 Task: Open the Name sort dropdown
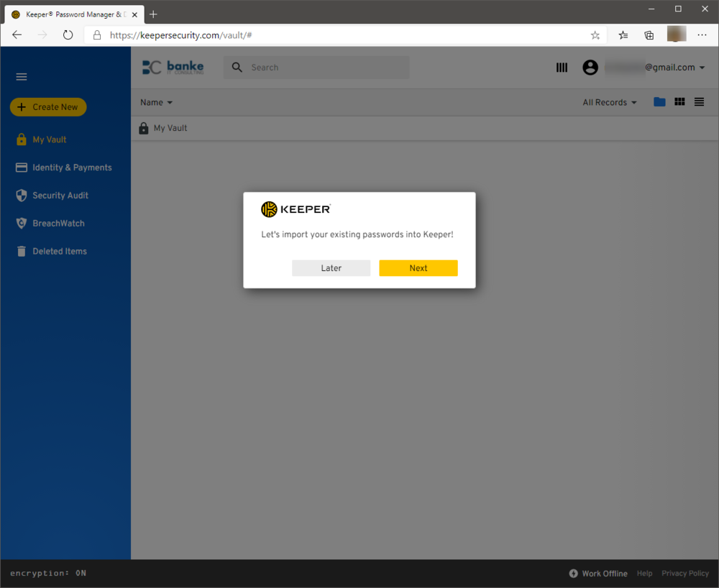pos(156,102)
